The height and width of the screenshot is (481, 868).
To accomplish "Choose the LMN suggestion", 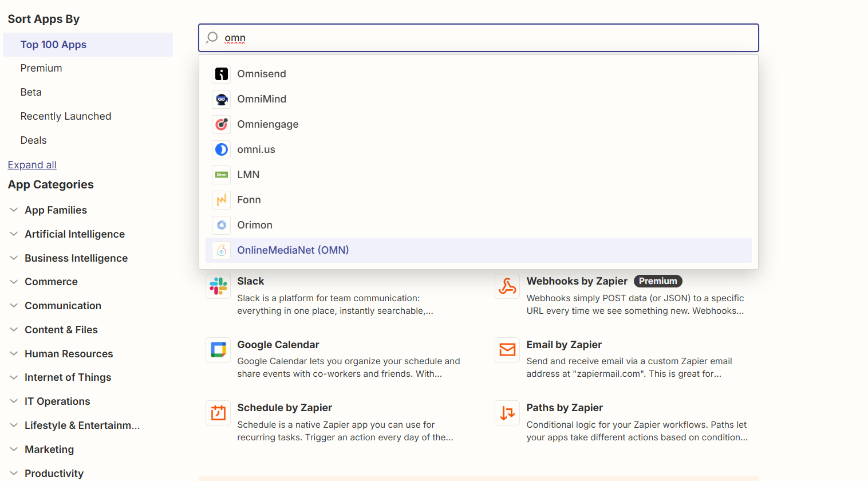I will click(248, 174).
